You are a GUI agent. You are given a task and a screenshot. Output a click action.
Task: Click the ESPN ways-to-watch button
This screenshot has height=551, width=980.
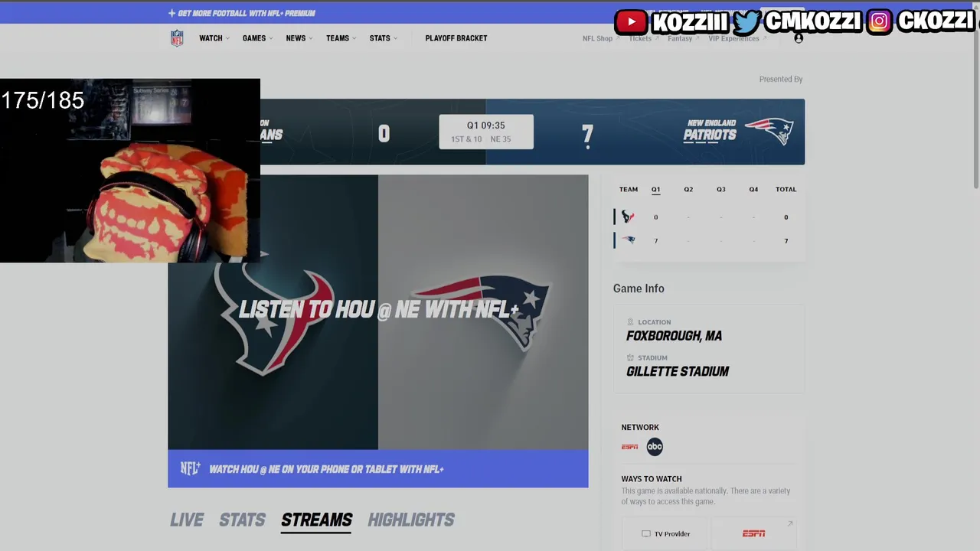pyautogui.click(x=753, y=533)
